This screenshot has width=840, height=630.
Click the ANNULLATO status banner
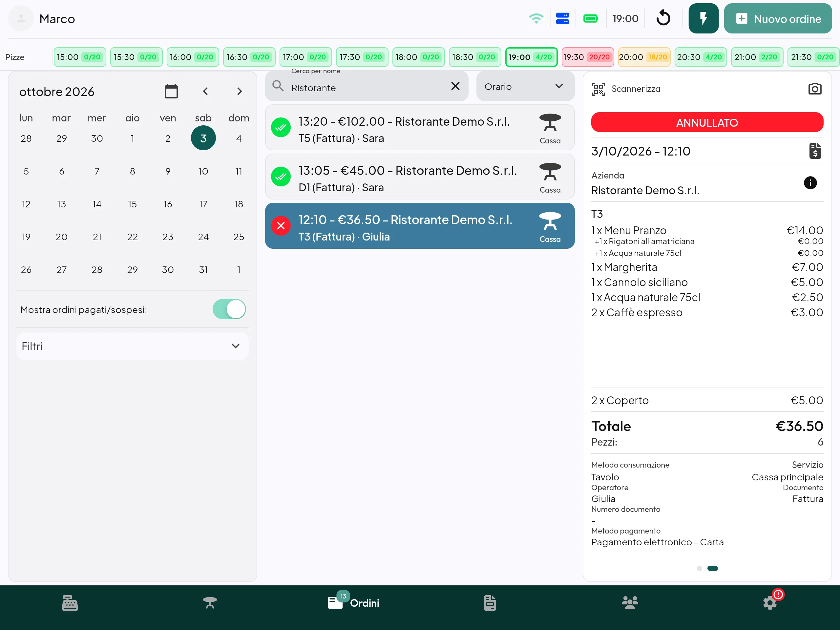pyautogui.click(x=707, y=122)
